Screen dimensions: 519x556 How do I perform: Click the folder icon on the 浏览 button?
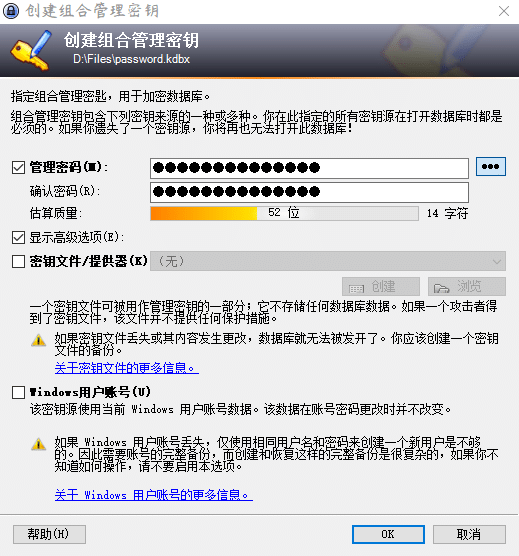[x=441, y=288]
